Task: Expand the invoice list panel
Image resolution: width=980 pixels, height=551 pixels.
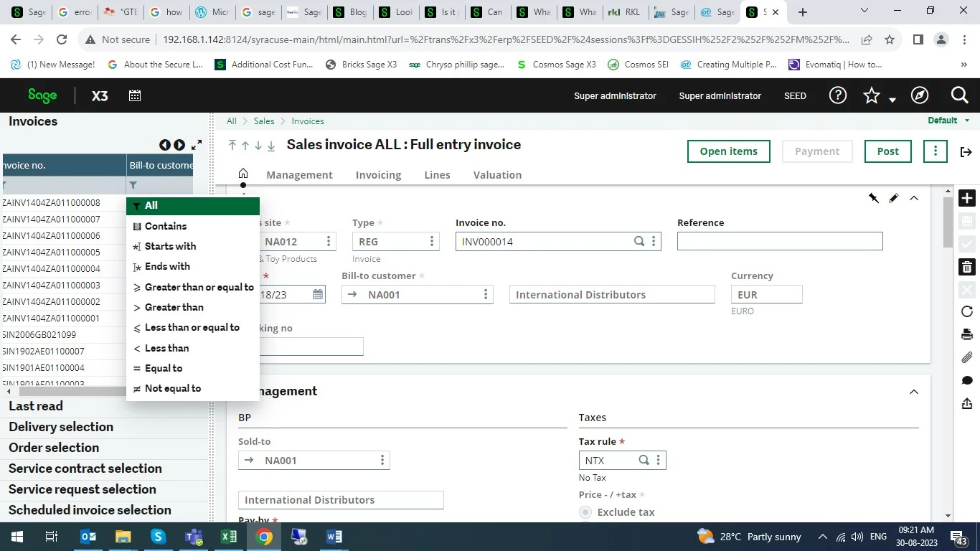Action: tap(197, 145)
